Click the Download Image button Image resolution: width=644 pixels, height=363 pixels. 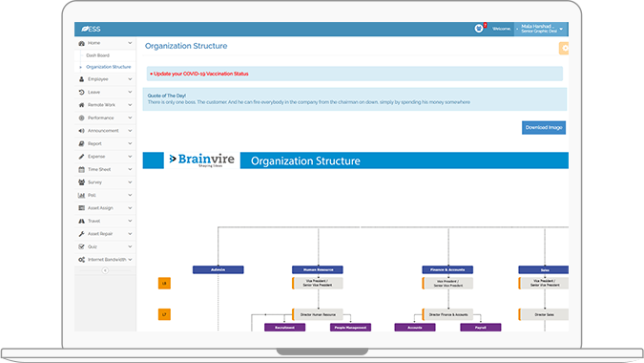(544, 127)
